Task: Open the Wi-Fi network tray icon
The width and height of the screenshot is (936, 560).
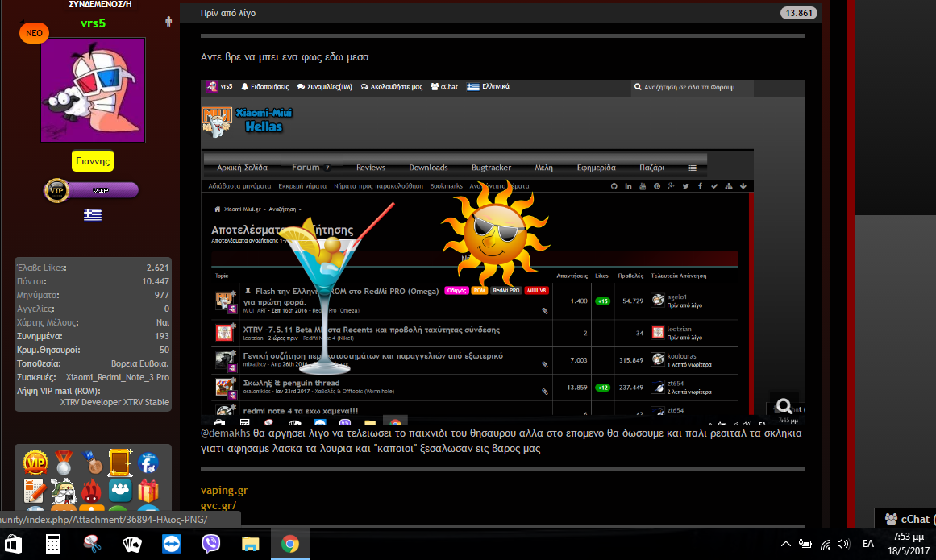Action: [x=826, y=544]
